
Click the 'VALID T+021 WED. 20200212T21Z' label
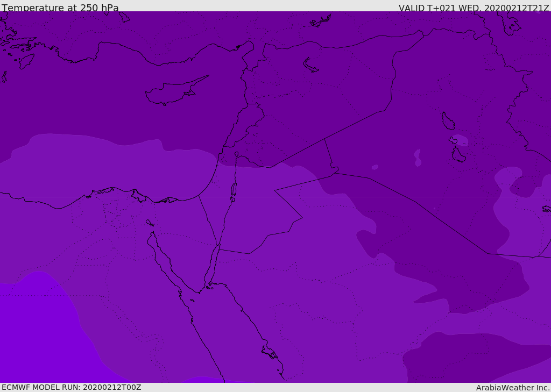pos(474,8)
